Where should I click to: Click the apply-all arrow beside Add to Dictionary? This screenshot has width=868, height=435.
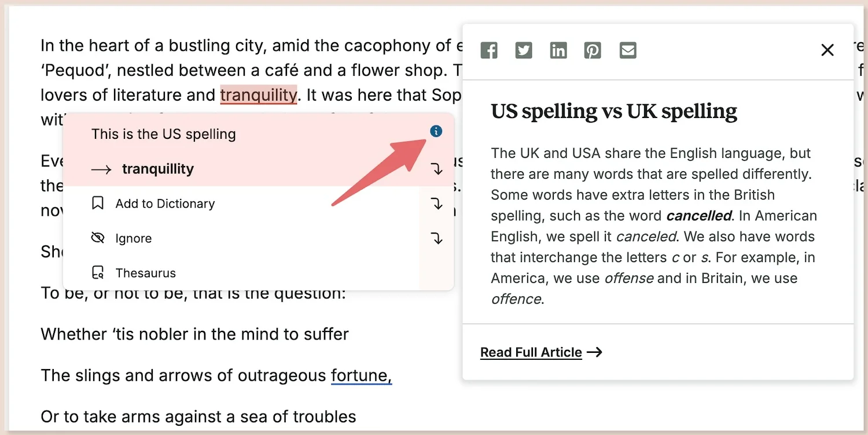[437, 203]
